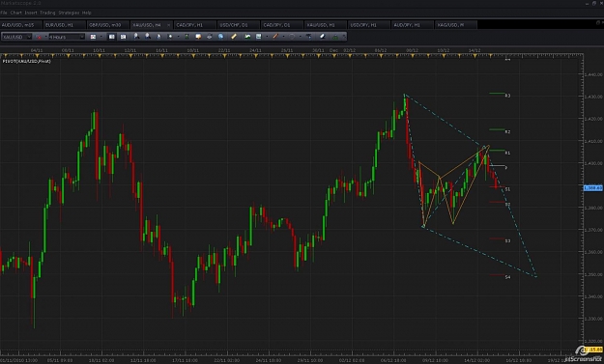Click the yellow ruler icon
604x364 pixels.
coord(234,36)
